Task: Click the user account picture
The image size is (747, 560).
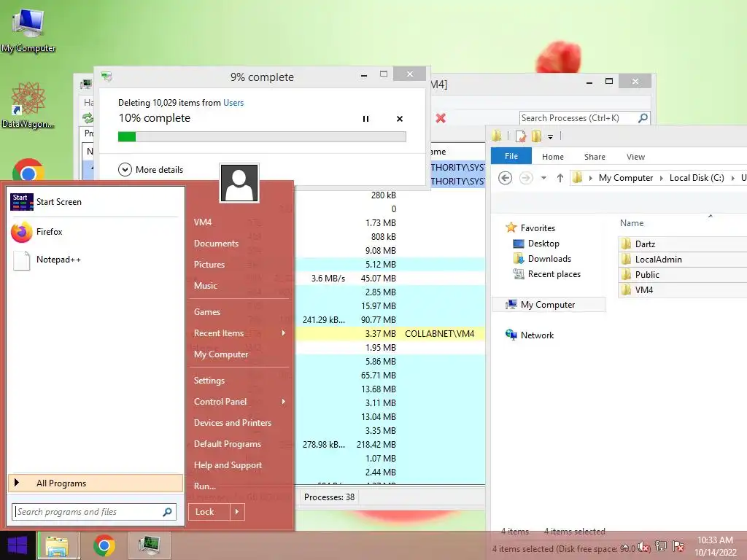Action: pos(239,183)
